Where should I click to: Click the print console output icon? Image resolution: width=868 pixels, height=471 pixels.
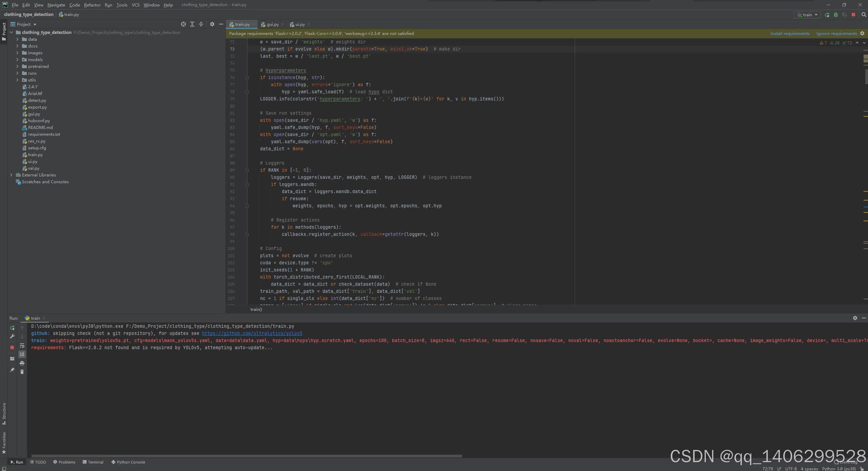22,363
